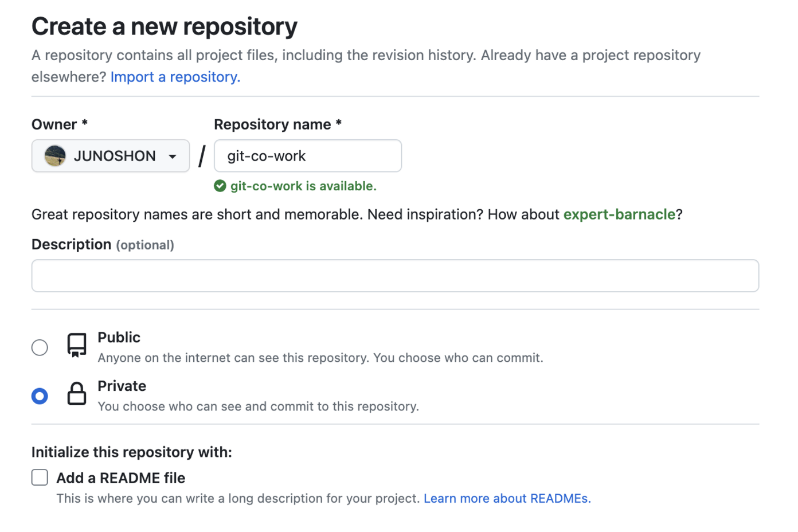798x532 pixels.
Task: Click the Repository name field label
Action: [x=277, y=124]
